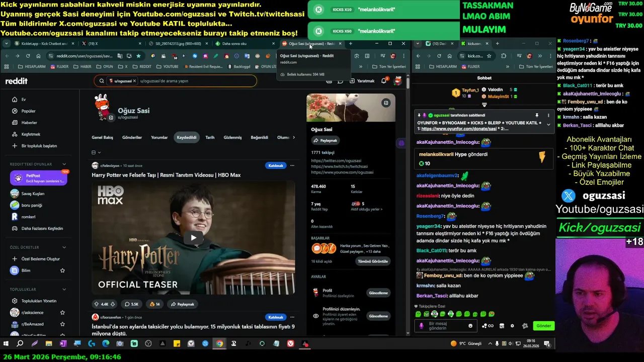Remove u/oguzsasi filter from search box
Image resolution: width=644 pixels, height=362 pixels.
pos(134,81)
